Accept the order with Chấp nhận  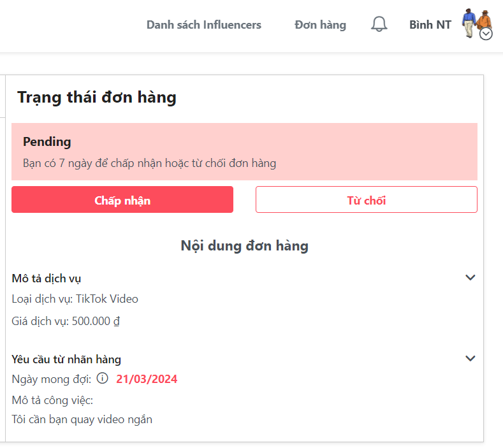[122, 200]
